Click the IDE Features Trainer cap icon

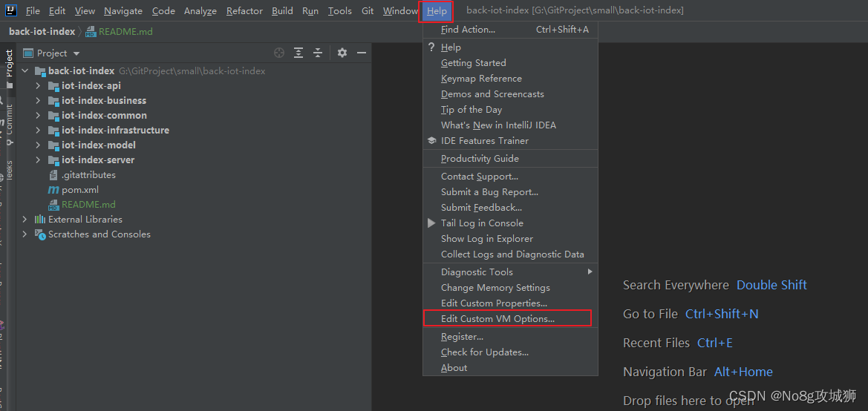(432, 141)
